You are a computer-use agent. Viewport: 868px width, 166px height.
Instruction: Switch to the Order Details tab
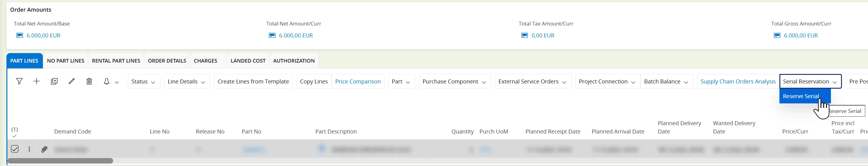[167, 61]
